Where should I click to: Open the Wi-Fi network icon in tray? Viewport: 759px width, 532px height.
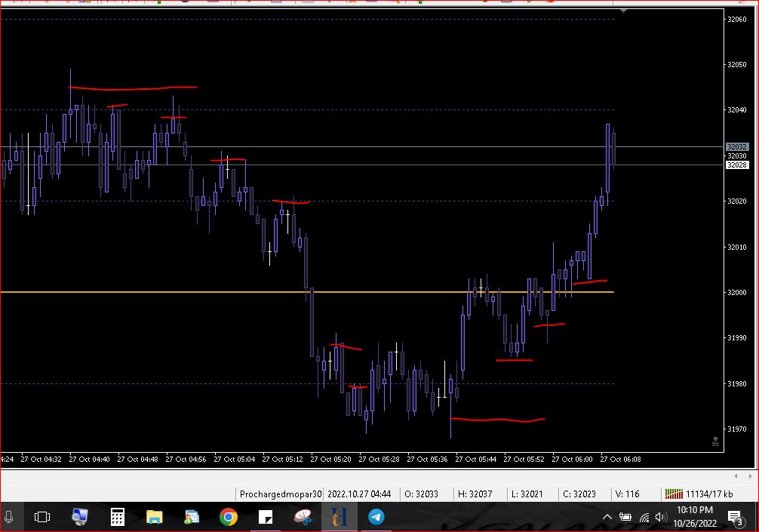pos(644,518)
